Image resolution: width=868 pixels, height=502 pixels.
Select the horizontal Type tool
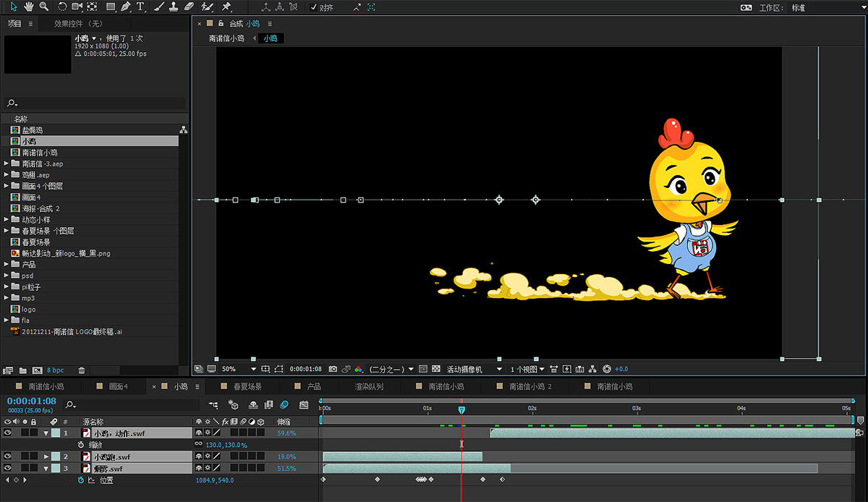(140, 7)
